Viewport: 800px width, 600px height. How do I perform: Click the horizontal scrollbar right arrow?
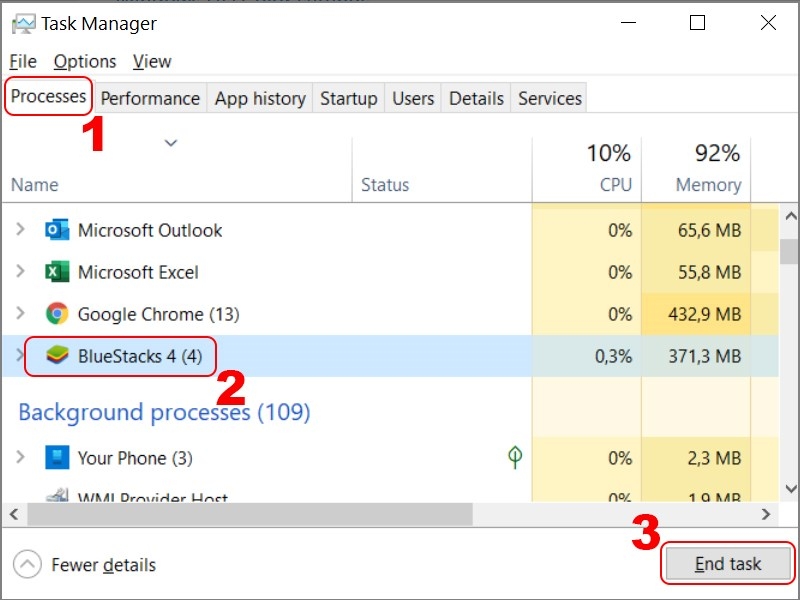pyautogui.click(x=765, y=514)
